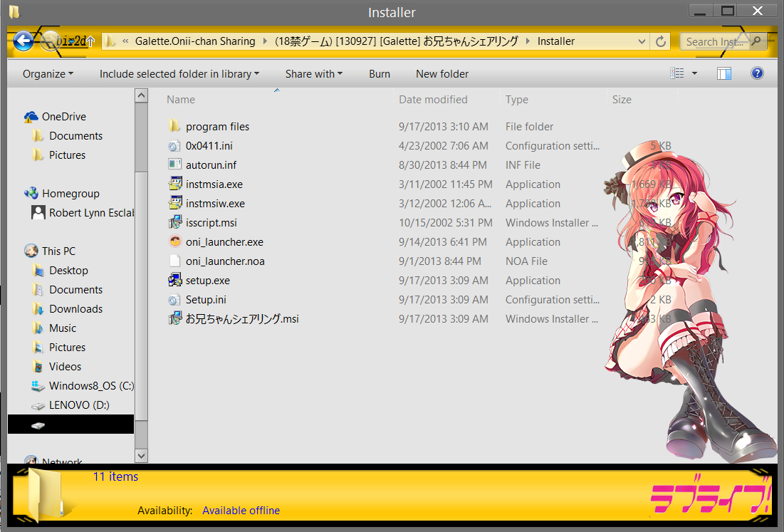
Task: Expand the breadcrumb arrow before Installer
Action: tap(528, 41)
